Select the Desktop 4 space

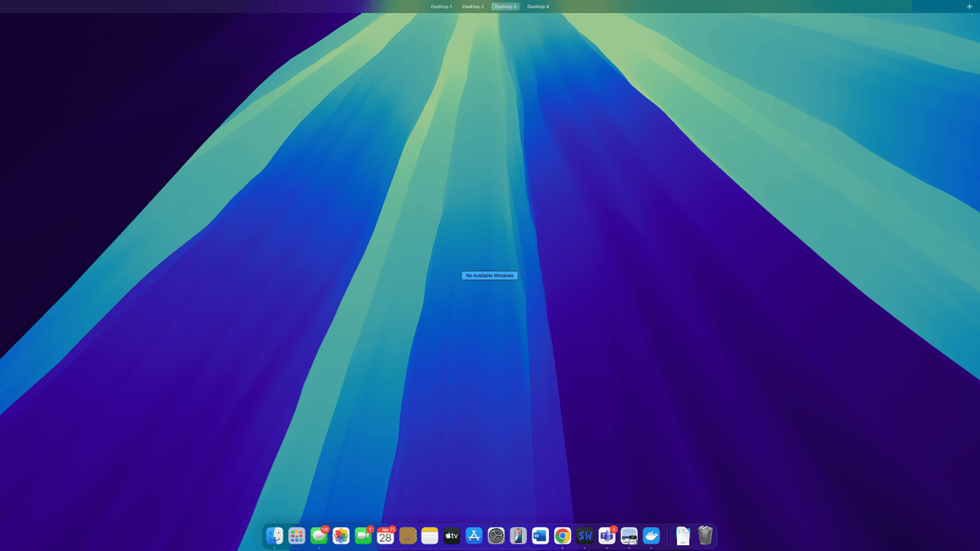pyautogui.click(x=538, y=7)
